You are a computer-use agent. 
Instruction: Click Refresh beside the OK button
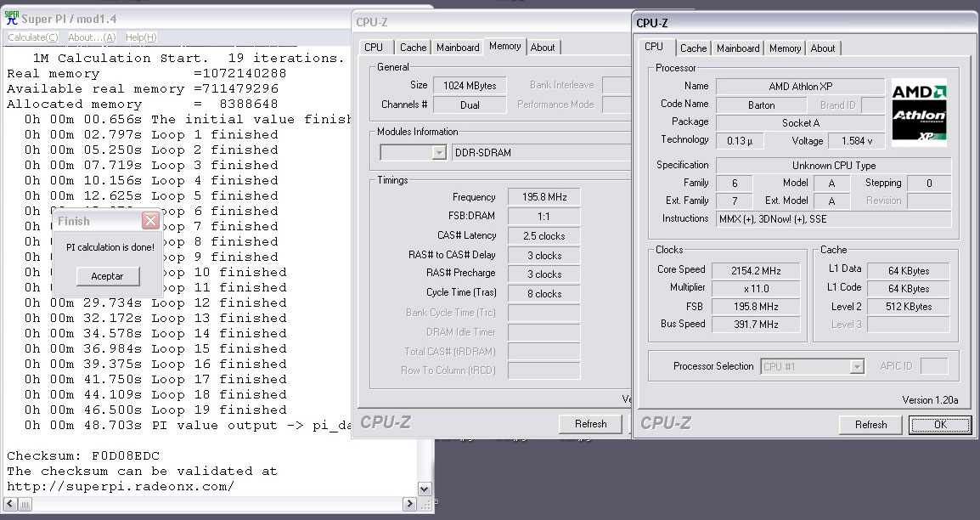(x=870, y=425)
